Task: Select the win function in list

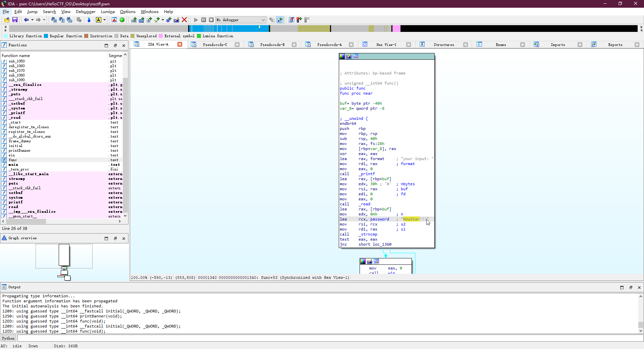Action: [x=12, y=155]
